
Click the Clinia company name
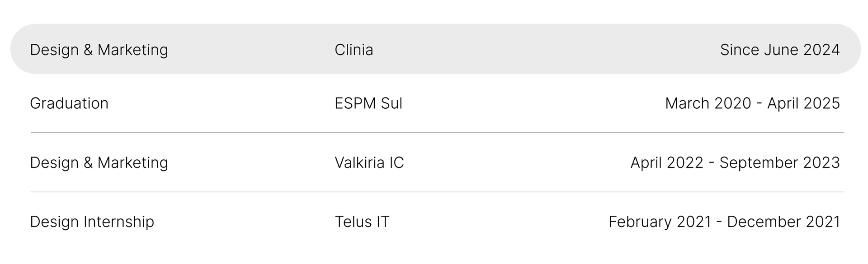354,50
